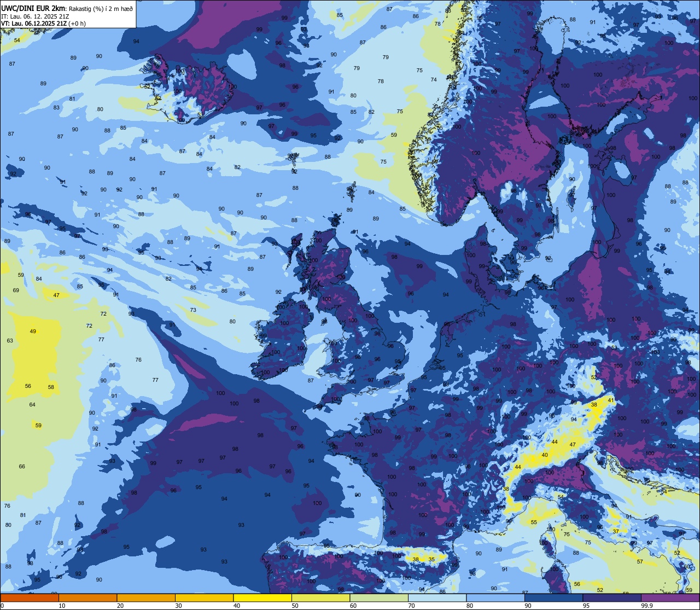
Task: Click the light blue 70–80 legend swatch
Action: pos(437,597)
